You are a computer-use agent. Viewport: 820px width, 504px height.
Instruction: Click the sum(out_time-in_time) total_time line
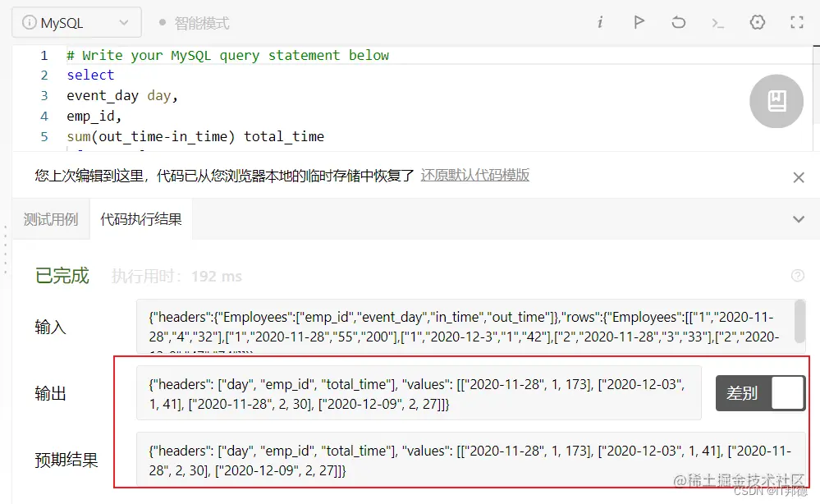[x=195, y=136]
